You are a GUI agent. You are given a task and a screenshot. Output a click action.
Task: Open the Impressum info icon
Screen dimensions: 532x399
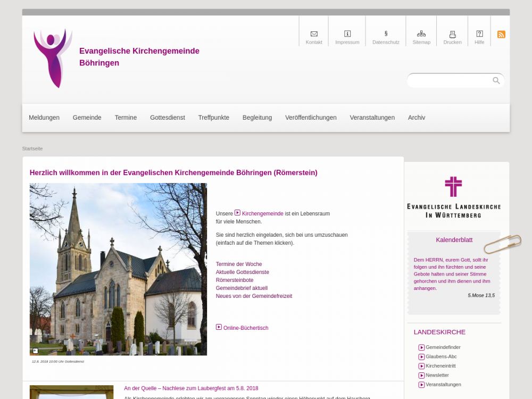(x=347, y=34)
